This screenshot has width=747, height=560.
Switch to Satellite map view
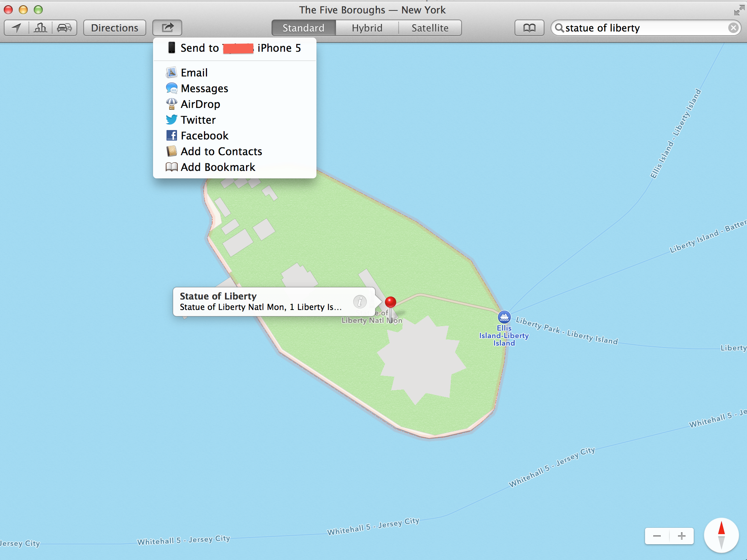(x=430, y=28)
